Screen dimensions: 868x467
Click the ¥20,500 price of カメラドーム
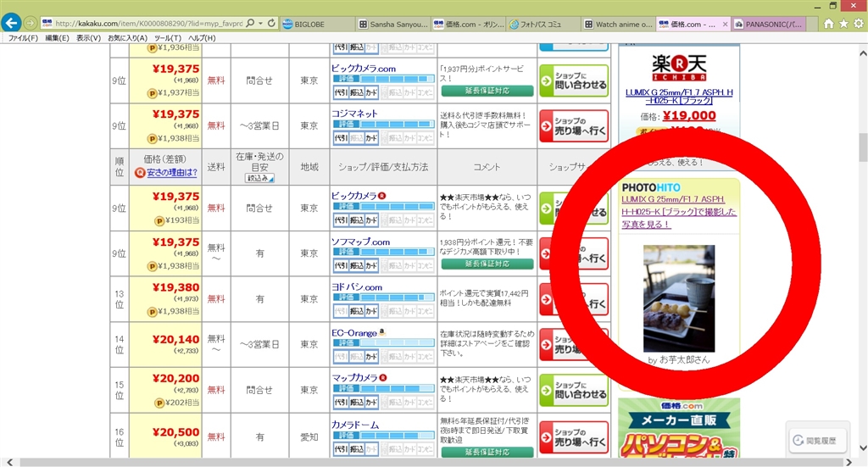176,432
